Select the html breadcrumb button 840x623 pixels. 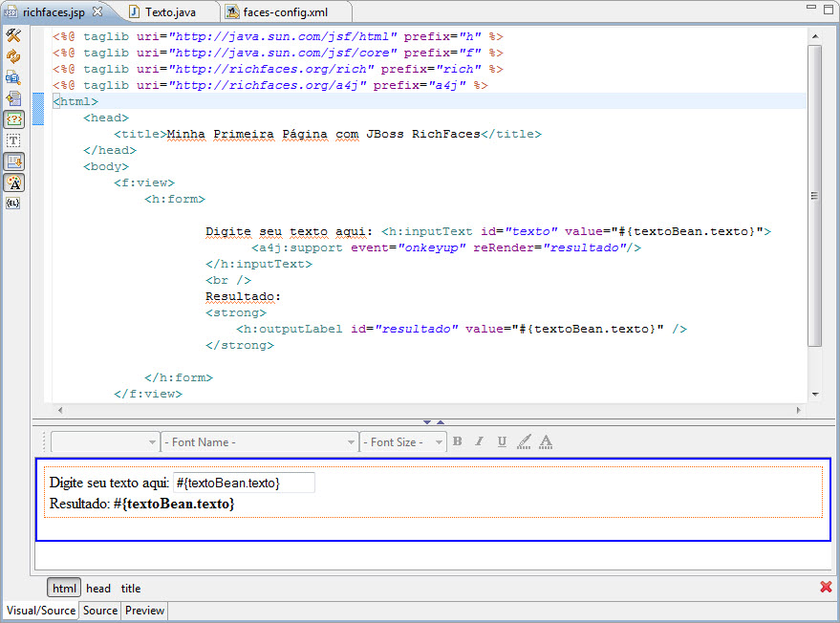click(64, 589)
